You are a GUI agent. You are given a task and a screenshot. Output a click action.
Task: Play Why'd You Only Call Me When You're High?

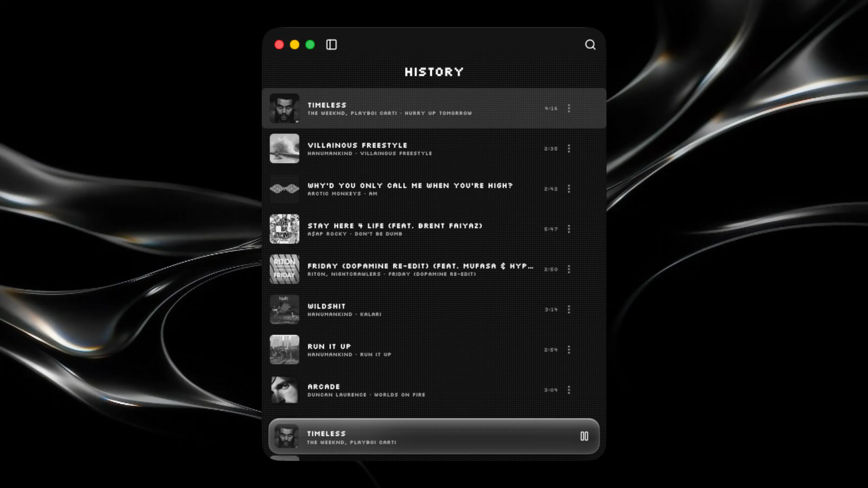pyautogui.click(x=410, y=185)
